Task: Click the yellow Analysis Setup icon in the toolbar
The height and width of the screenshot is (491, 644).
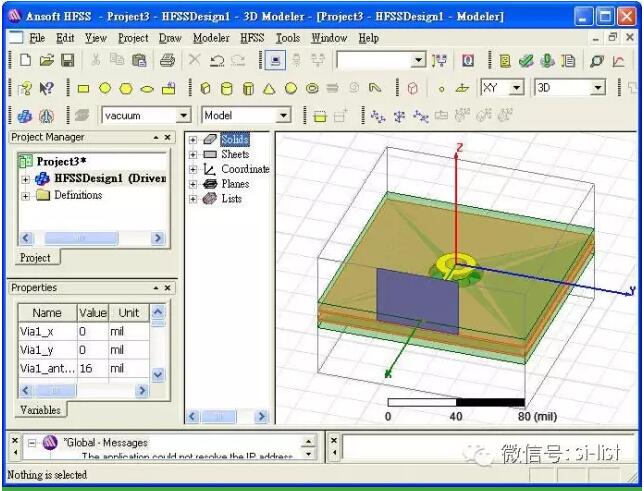Action: (505, 61)
